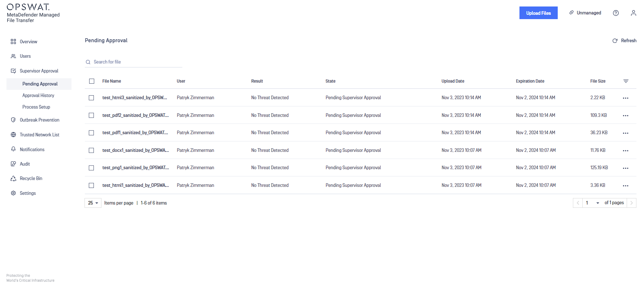The height and width of the screenshot is (285, 644).
Task: Open the Audit page label
Action: click(x=25, y=164)
